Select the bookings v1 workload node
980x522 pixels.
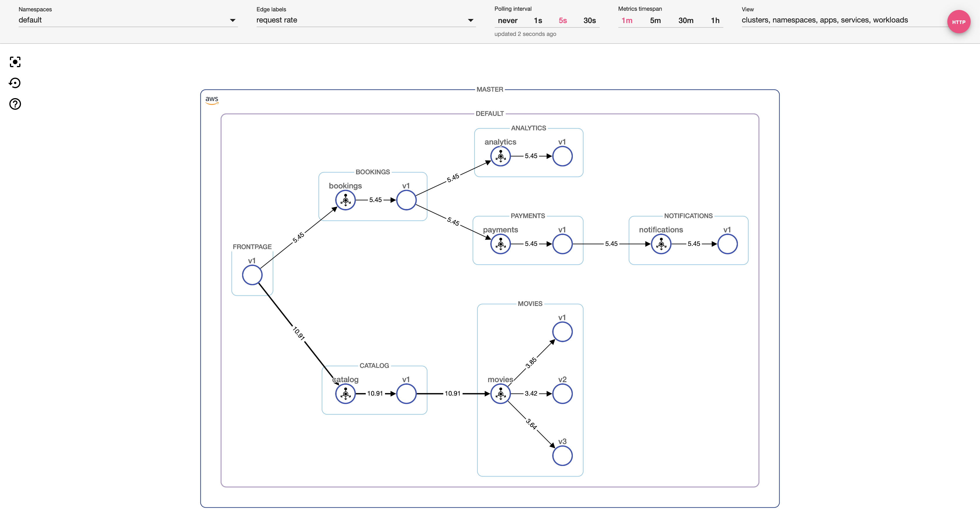pos(406,200)
